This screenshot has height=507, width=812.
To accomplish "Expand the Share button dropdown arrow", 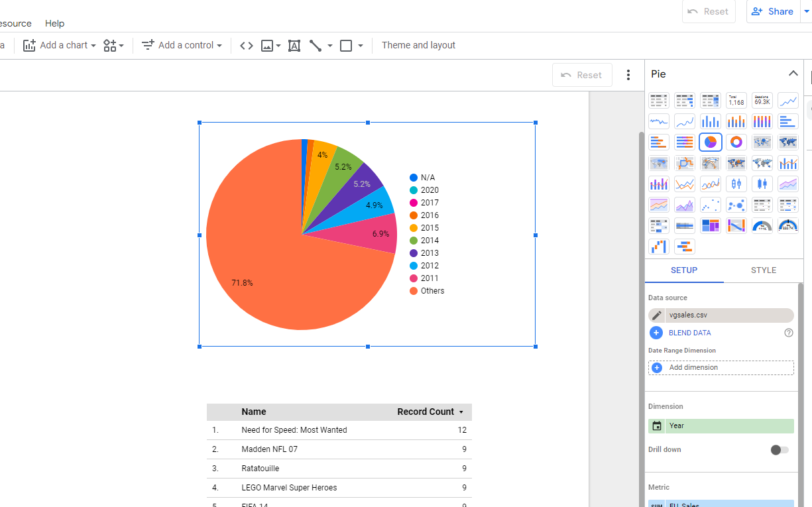I will click(807, 11).
